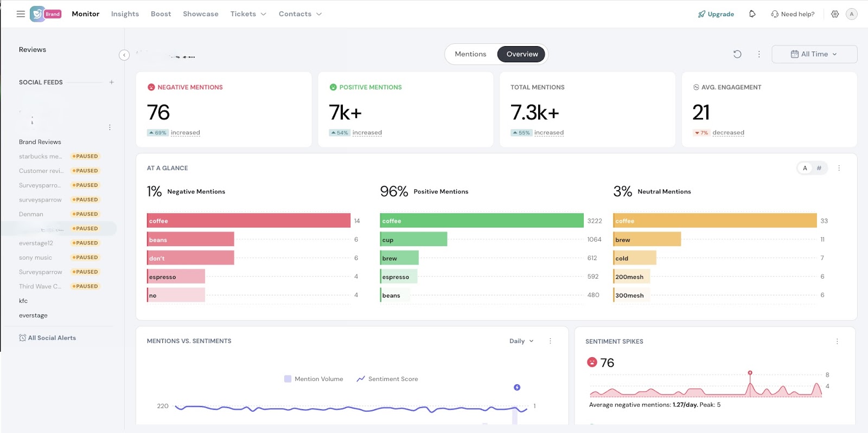Expand the Daily interval dropdown
Screen dimensions: 868x433
(521, 341)
